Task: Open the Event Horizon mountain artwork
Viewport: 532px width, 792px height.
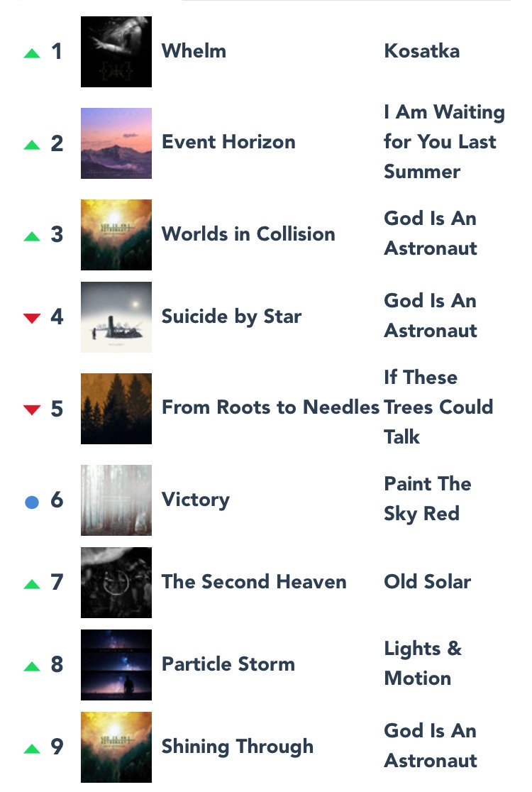Action: pyautogui.click(x=116, y=143)
